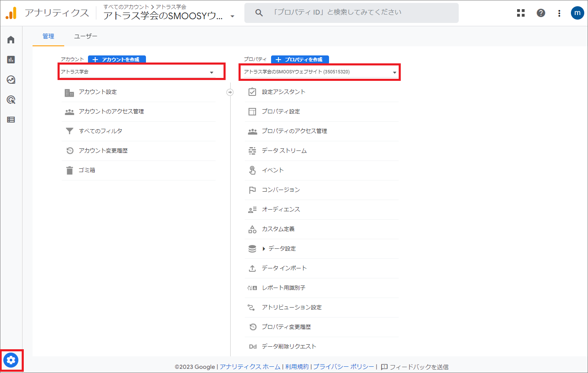Click the path icon for アトリビューション設定

click(x=251, y=308)
